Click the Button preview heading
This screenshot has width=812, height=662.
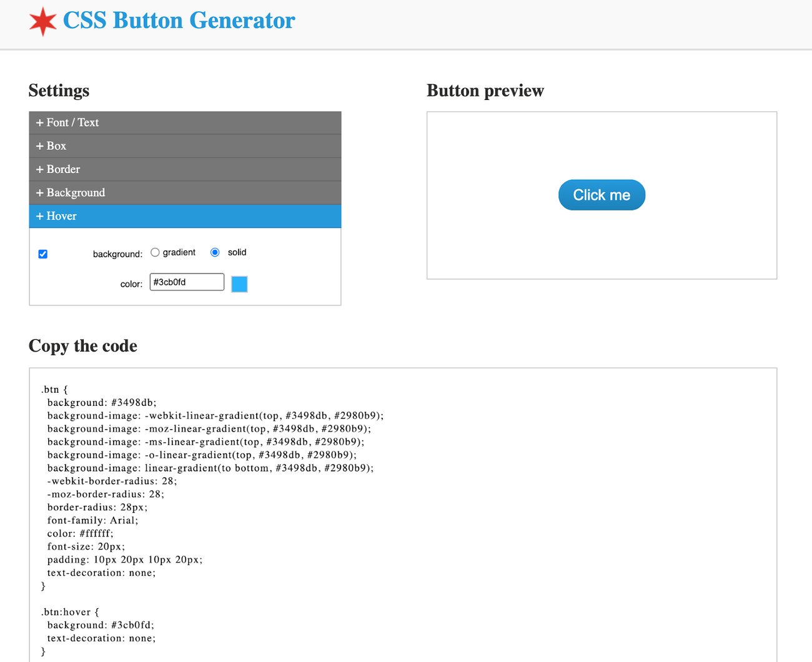(x=485, y=91)
